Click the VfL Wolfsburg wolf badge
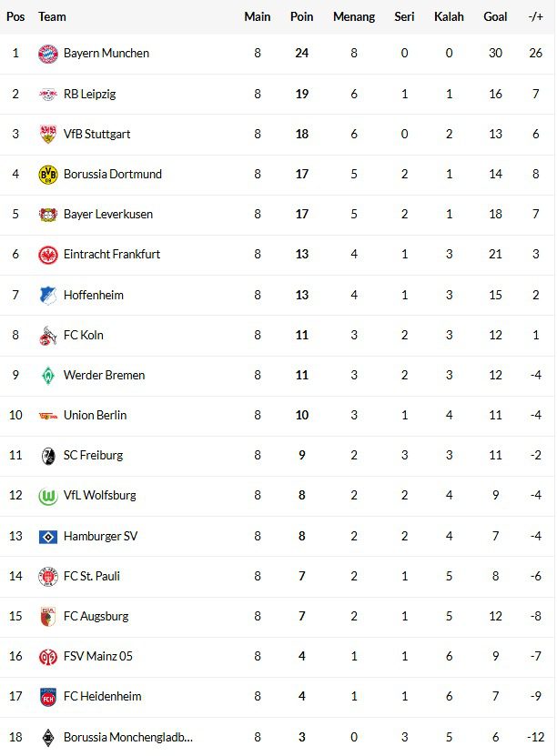The height and width of the screenshot is (756, 557). [x=48, y=496]
